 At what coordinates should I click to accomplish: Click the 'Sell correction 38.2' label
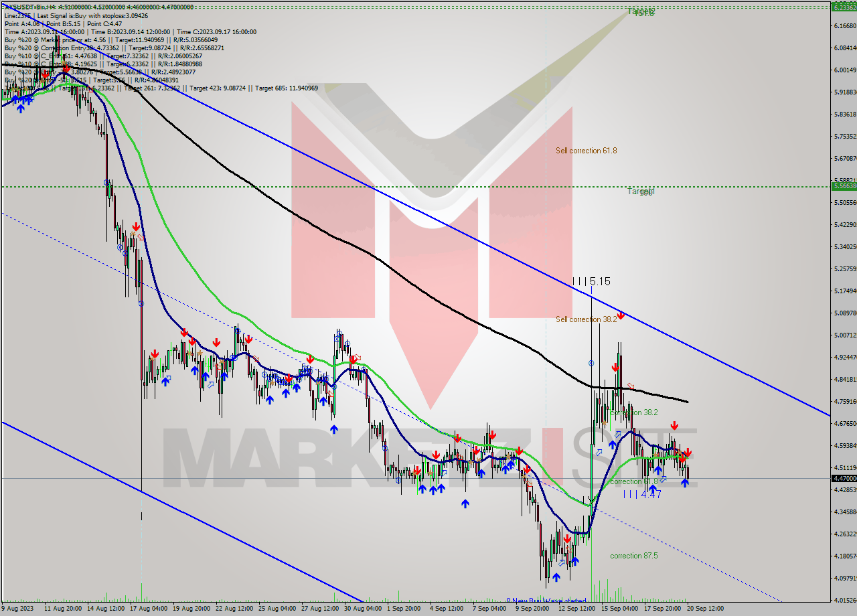586,319
